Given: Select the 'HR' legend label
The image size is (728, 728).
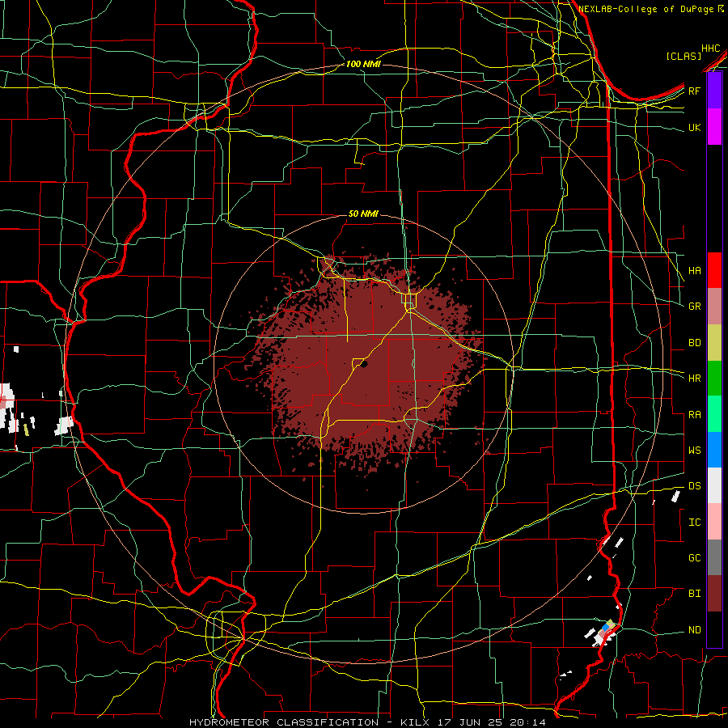Looking at the screenshot, I should [x=695, y=379].
